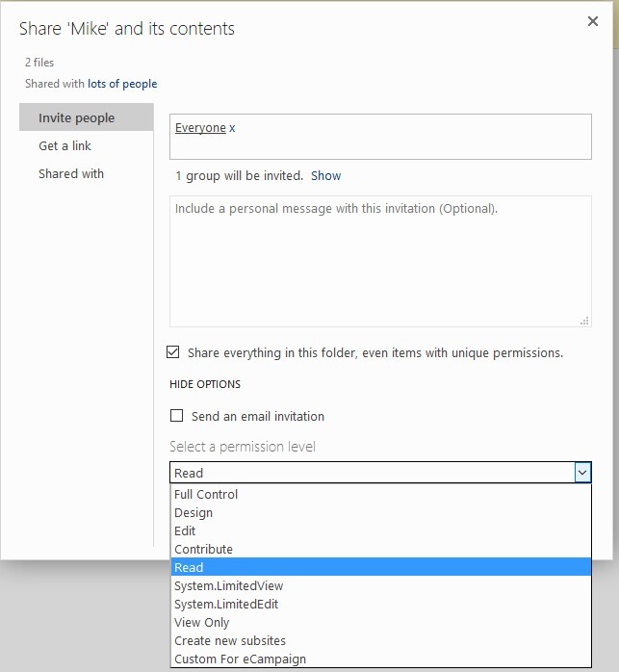Close the Share dialog with X
This screenshot has width=619, height=672.
[x=592, y=21]
